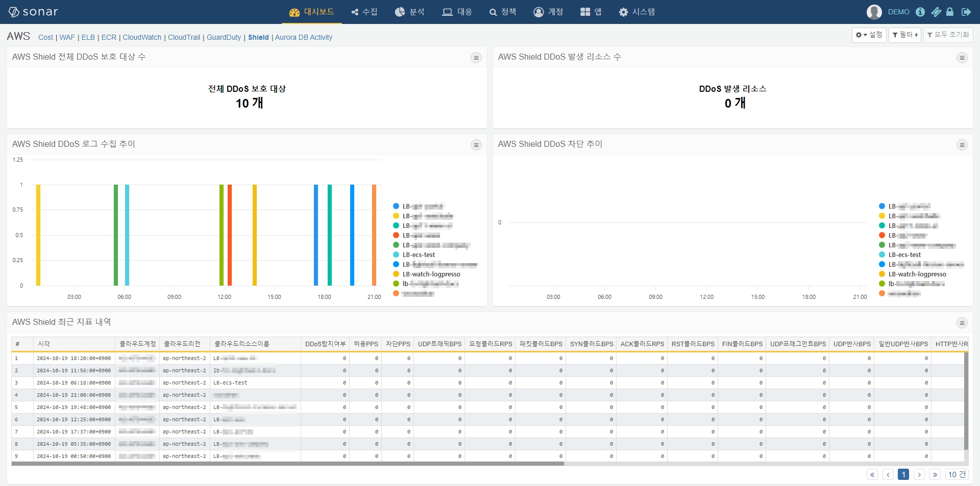Expand the 필터 panel
Image resolution: width=980 pixels, height=486 pixels.
[904, 35]
